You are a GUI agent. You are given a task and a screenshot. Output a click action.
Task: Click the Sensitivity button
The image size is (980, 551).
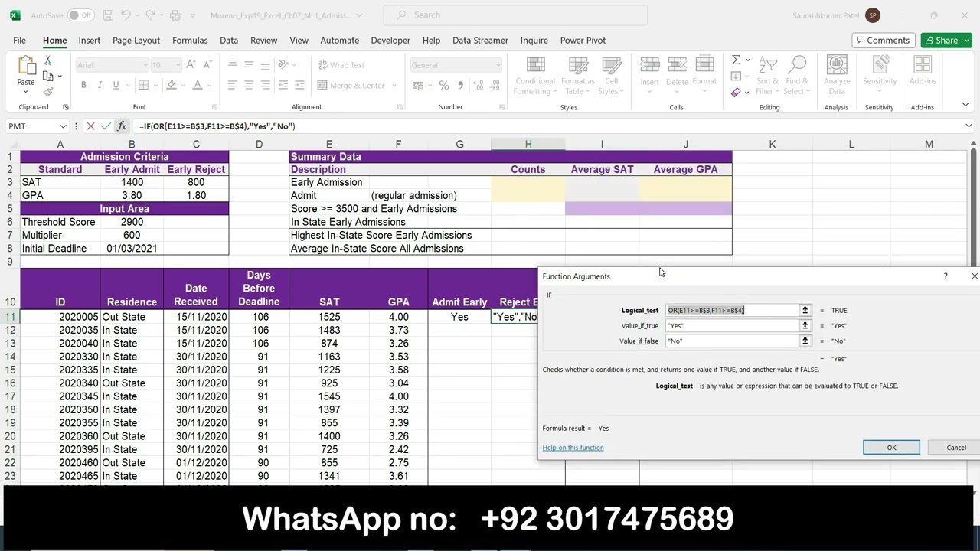880,75
